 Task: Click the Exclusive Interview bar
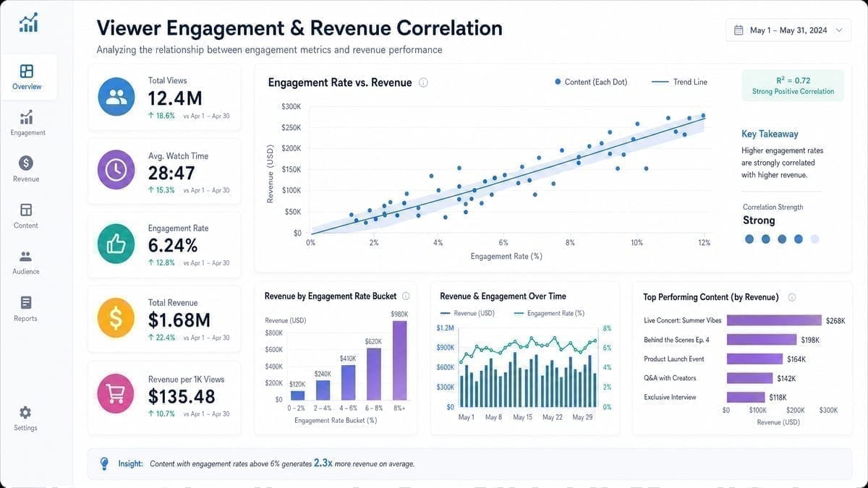click(x=746, y=397)
